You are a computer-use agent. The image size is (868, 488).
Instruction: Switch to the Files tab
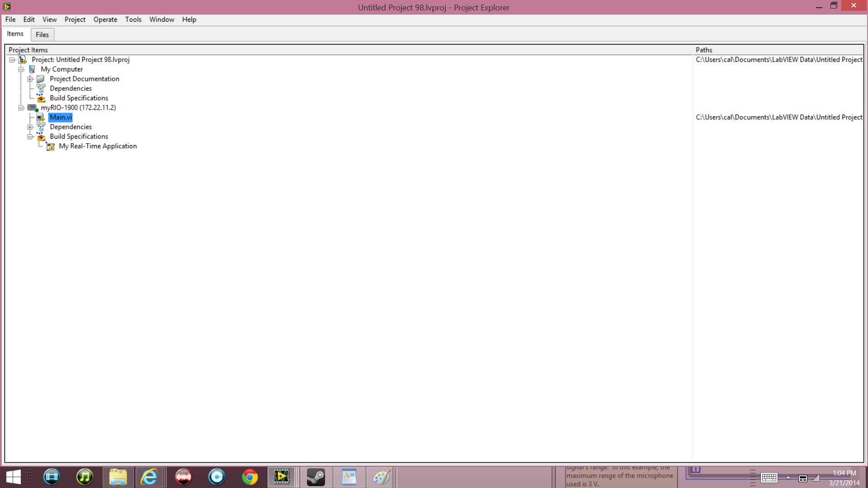42,35
